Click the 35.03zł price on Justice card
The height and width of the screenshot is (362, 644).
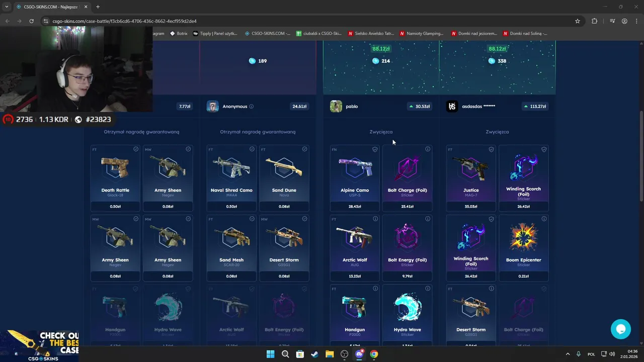point(471,207)
